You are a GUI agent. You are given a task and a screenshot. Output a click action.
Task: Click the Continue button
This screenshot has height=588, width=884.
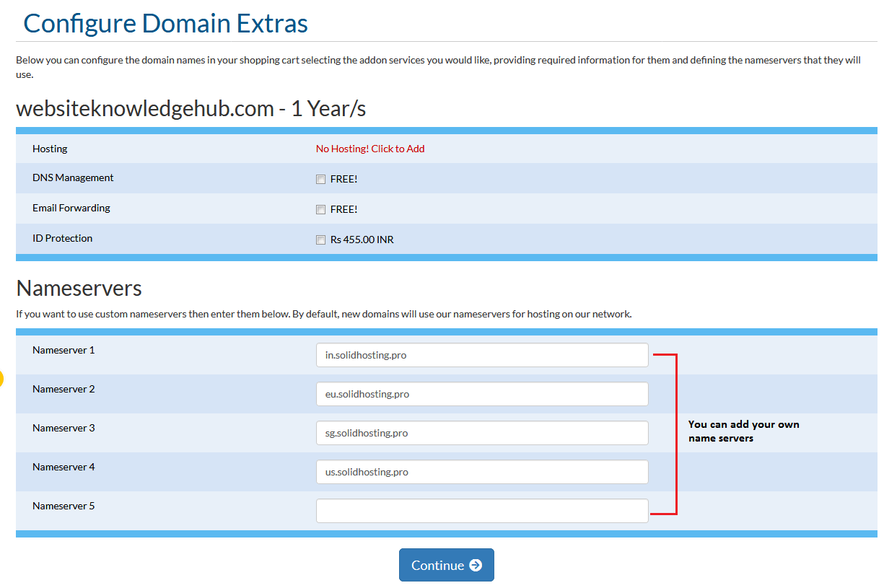(446, 565)
